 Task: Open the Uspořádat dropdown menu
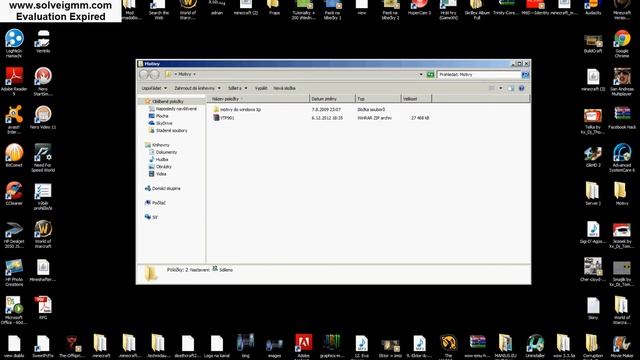coord(154,88)
